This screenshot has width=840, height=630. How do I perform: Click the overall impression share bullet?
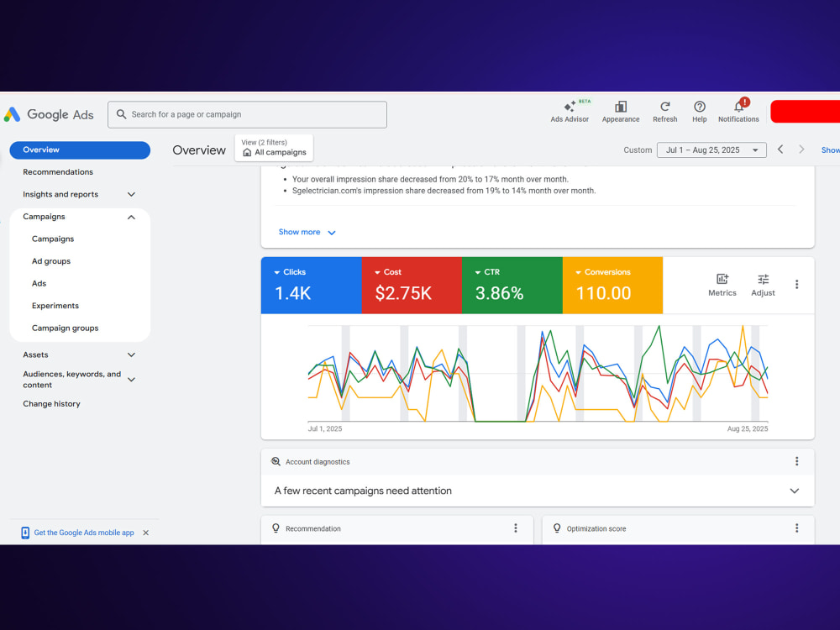pos(430,180)
